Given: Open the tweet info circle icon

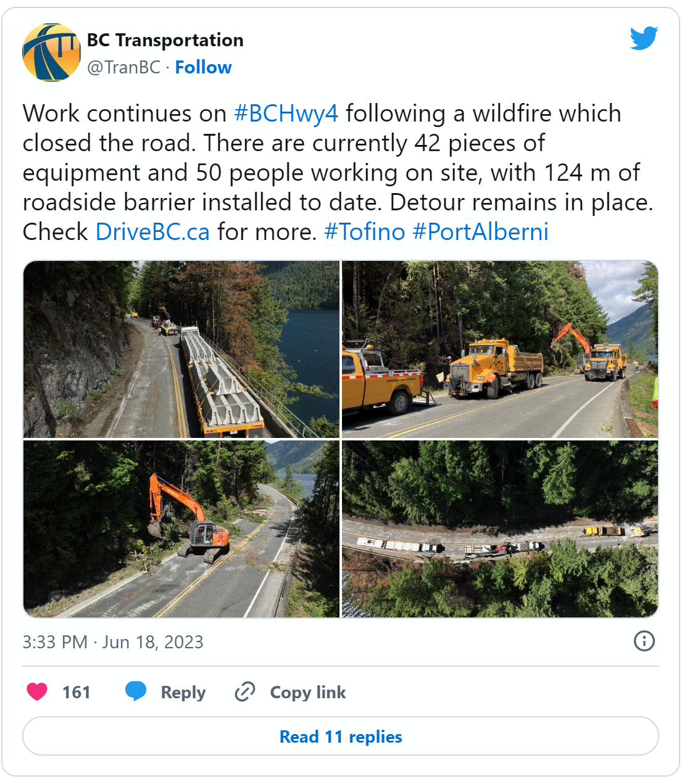Looking at the screenshot, I should coord(644,642).
